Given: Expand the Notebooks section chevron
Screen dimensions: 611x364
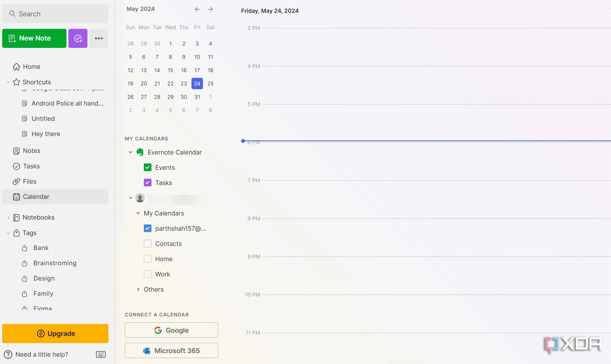Looking at the screenshot, I should pyautogui.click(x=8, y=217).
